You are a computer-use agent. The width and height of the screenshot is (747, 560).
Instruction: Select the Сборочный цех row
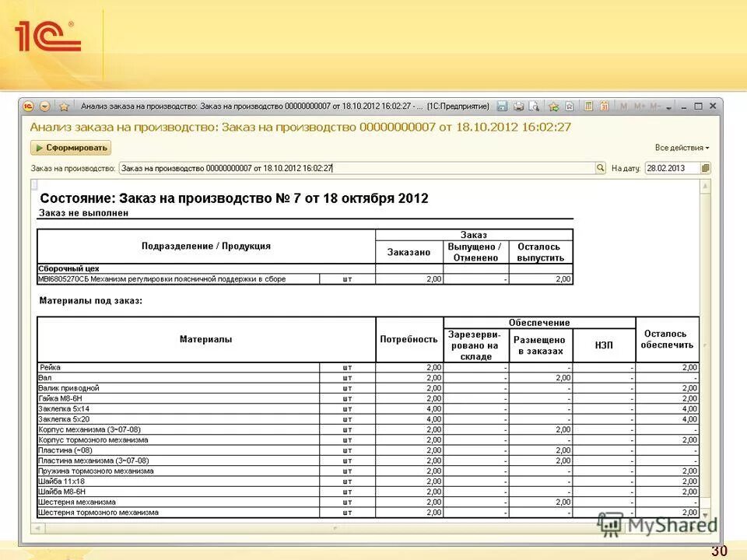pos(305,268)
